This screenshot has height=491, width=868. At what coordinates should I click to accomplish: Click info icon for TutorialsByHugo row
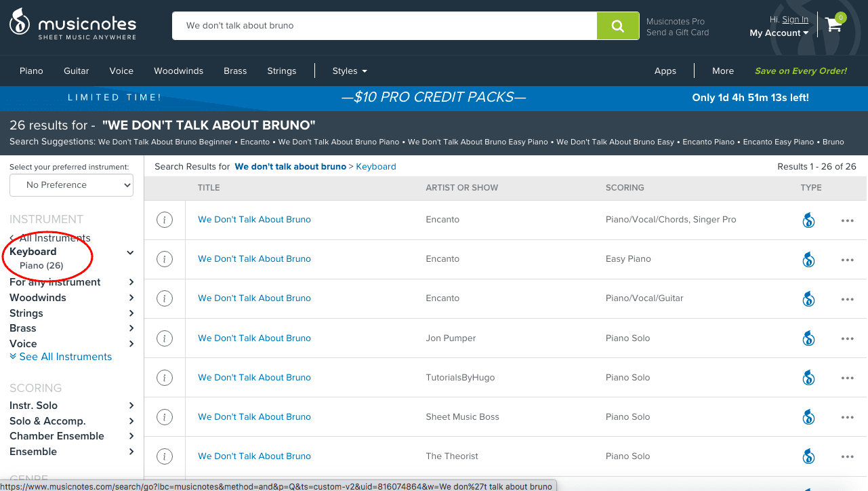(x=165, y=378)
